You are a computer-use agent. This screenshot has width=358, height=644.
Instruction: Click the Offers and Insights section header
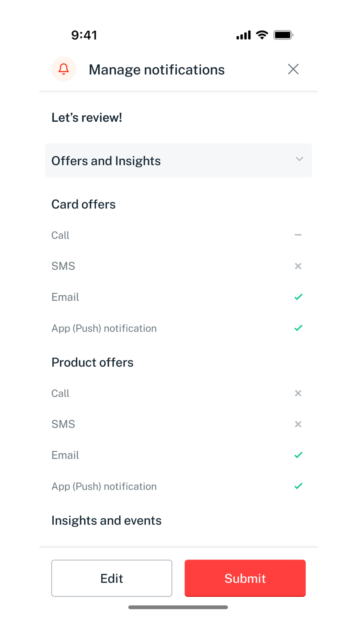click(x=106, y=161)
